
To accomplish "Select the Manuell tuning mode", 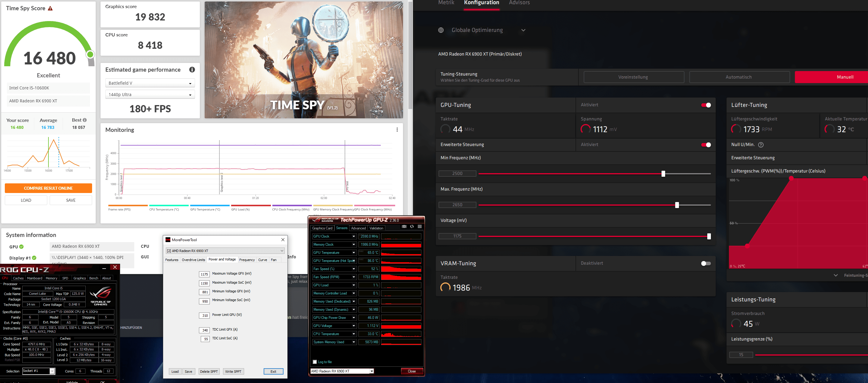I will click(x=831, y=77).
